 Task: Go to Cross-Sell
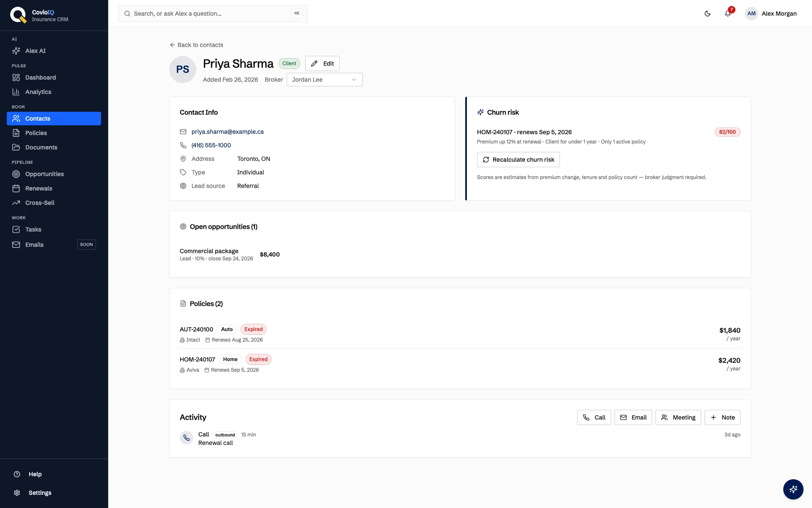tap(54, 203)
